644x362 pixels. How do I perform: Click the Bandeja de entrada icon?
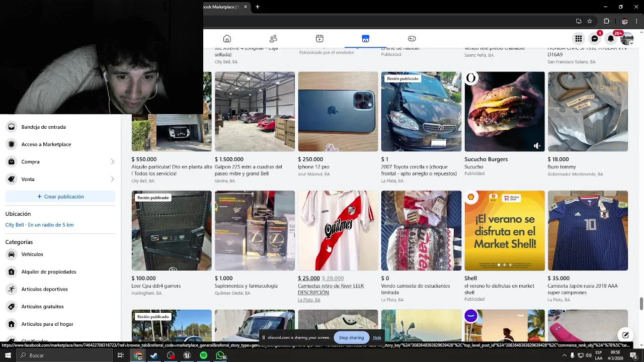click(12, 127)
